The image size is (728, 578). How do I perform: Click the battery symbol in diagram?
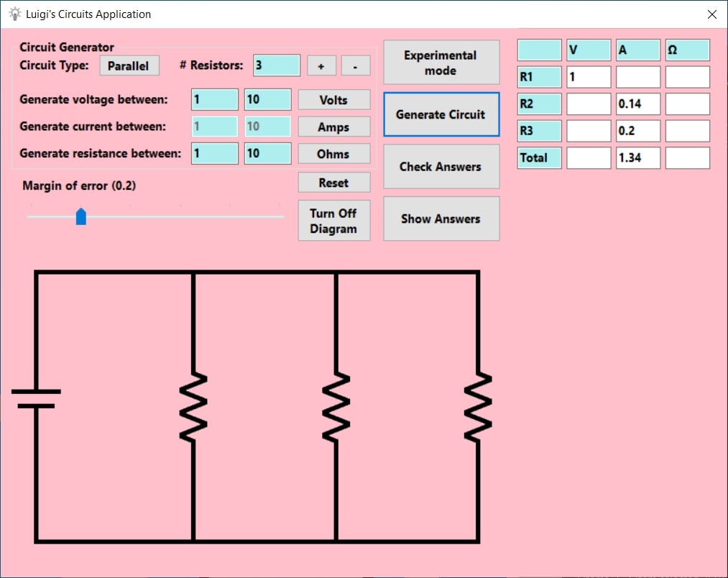point(36,399)
